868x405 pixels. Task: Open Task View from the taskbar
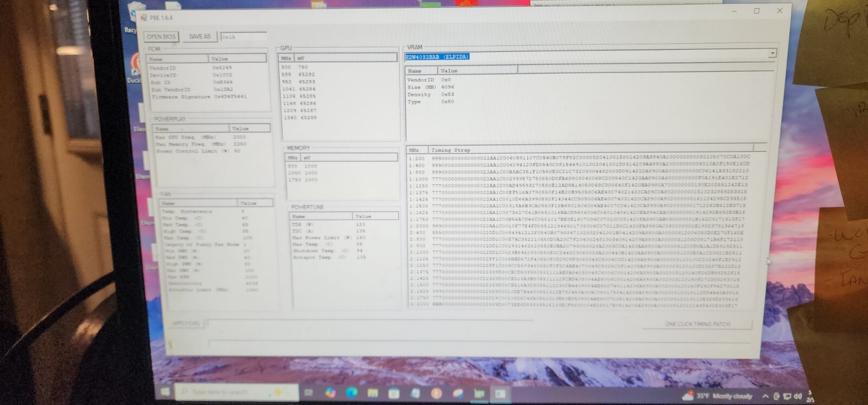click(308, 392)
